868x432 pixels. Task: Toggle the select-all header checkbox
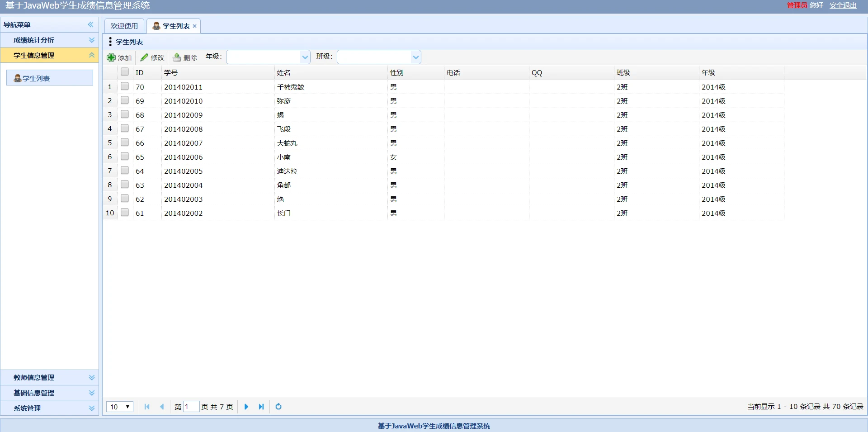[125, 71]
